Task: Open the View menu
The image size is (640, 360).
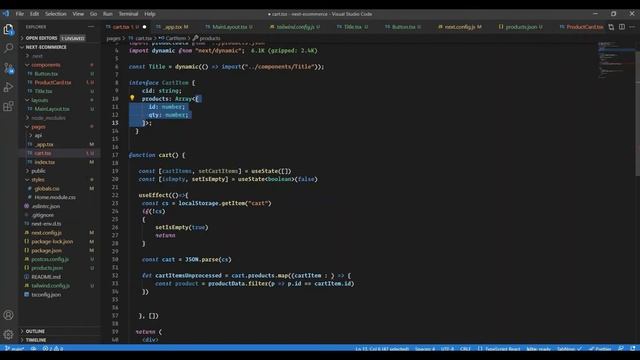Action: tap(78, 14)
